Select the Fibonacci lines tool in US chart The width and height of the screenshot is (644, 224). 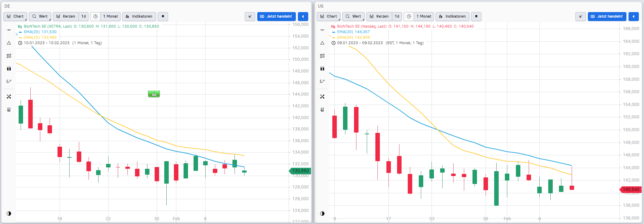pos(322,56)
